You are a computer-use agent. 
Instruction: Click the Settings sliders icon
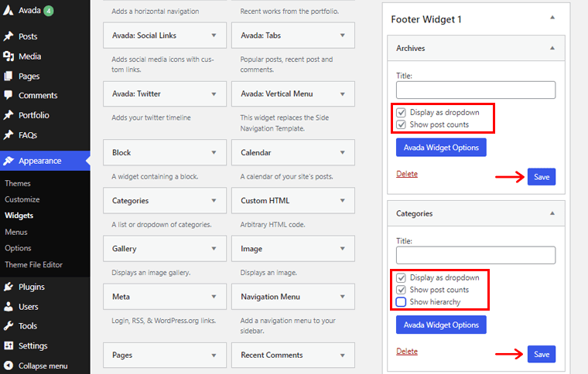tap(9, 345)
